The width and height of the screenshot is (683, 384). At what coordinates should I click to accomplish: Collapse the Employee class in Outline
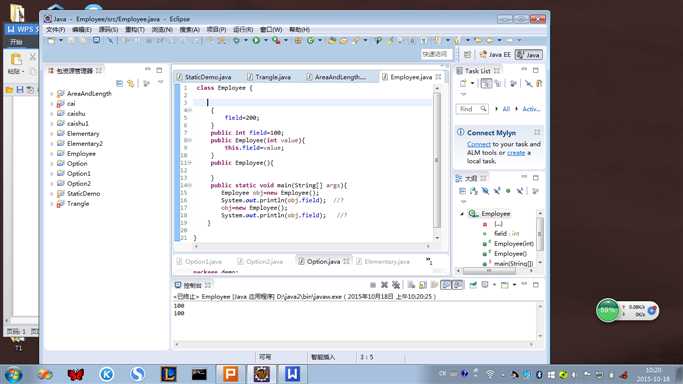462,214
